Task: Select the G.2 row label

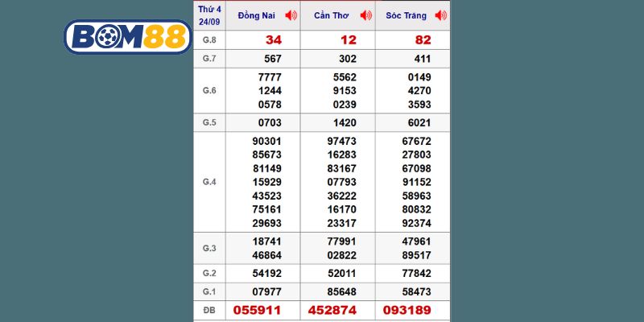Action: pyautogui.click(x=209, y=273)
